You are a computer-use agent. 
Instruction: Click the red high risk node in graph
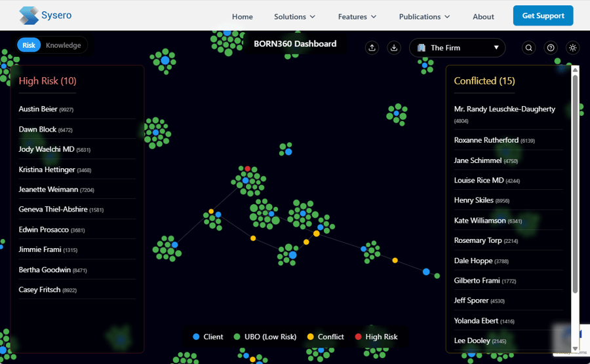(248, 169)
